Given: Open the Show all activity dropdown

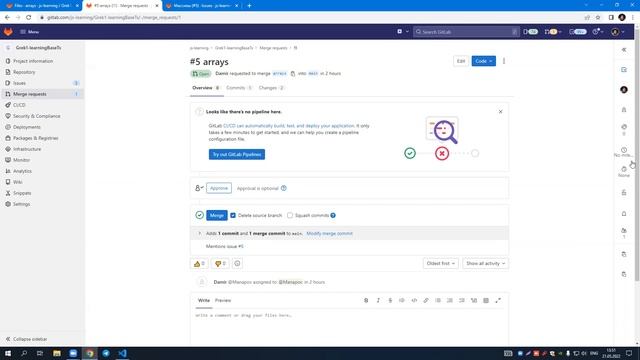Looking at the screenshot, I should (x=485, y=264).
